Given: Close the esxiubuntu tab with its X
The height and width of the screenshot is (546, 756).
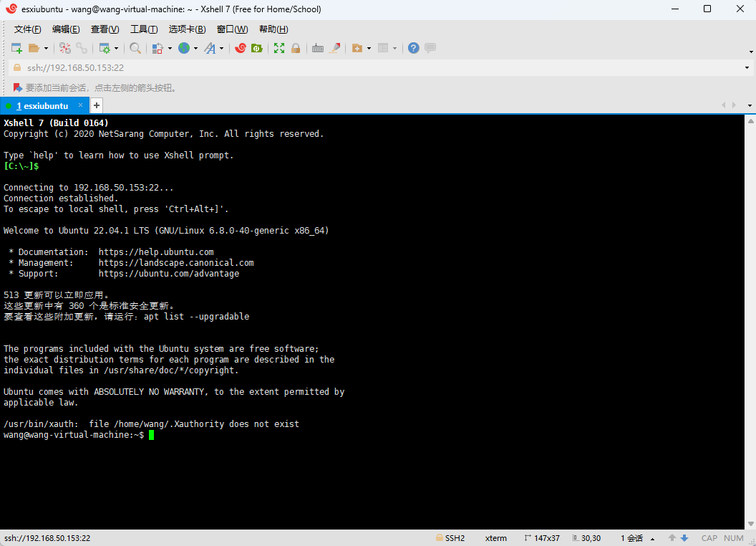Looking at the screenshot, I should [80, 105].
